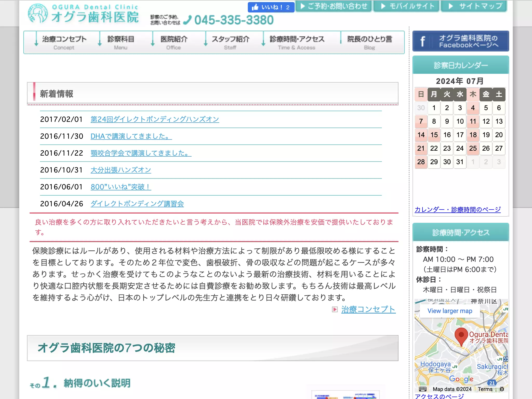Open 第24回ダイレクトボンディングハンズオン news link
Screen dimensions: 532x399
tap(155, 119)
